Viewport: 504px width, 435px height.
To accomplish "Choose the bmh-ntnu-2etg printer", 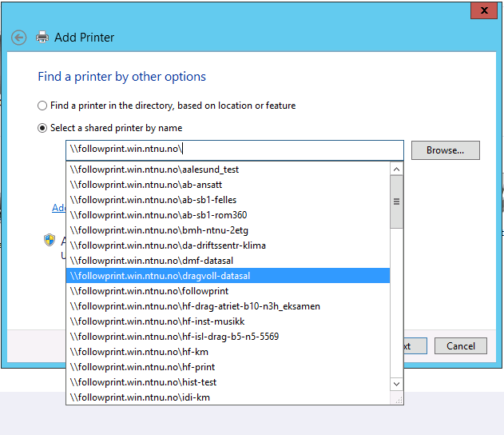I will tap(228, 230).
